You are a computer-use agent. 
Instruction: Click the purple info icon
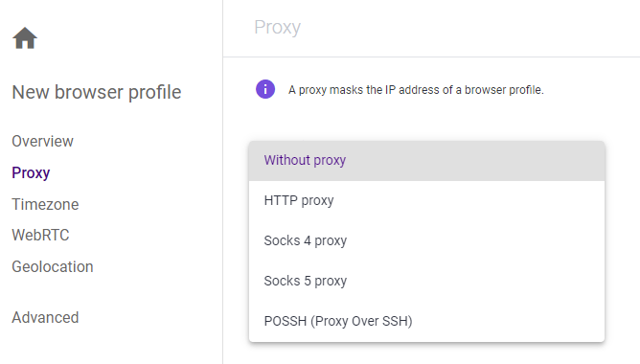coord(265,89)
